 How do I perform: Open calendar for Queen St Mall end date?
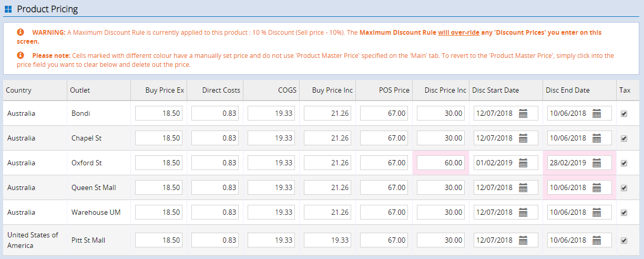(x=597, y=187)
